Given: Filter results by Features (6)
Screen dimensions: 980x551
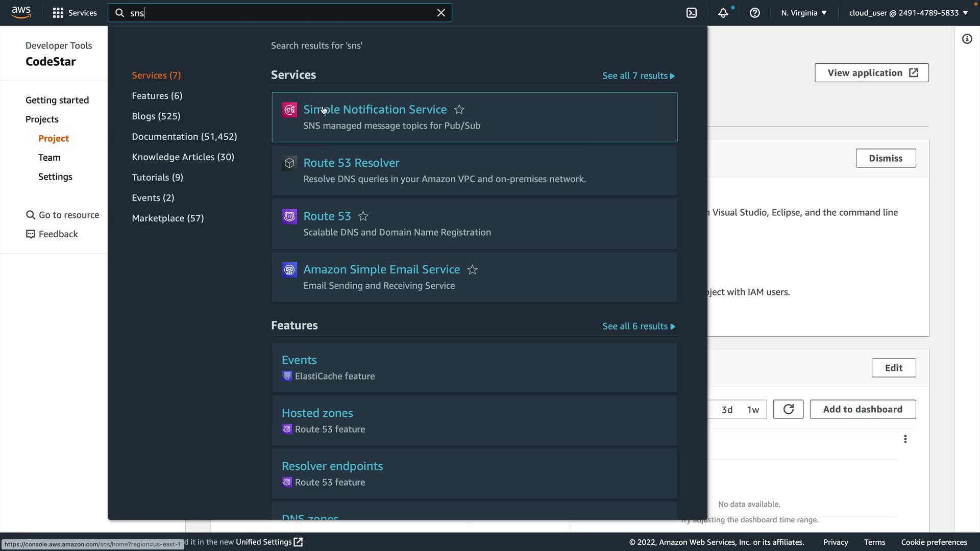Looking at the screenshot, I should [x=157, y=96].
